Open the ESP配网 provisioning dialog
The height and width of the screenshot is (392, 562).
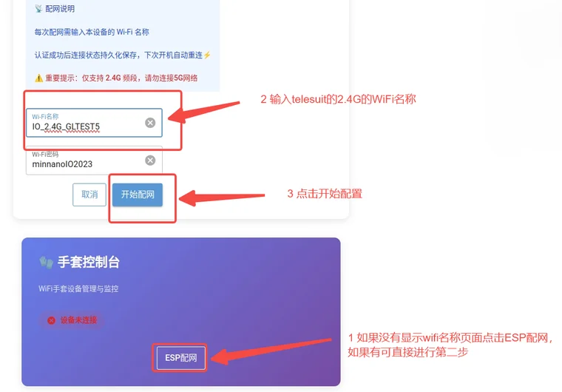coord(180,358)
